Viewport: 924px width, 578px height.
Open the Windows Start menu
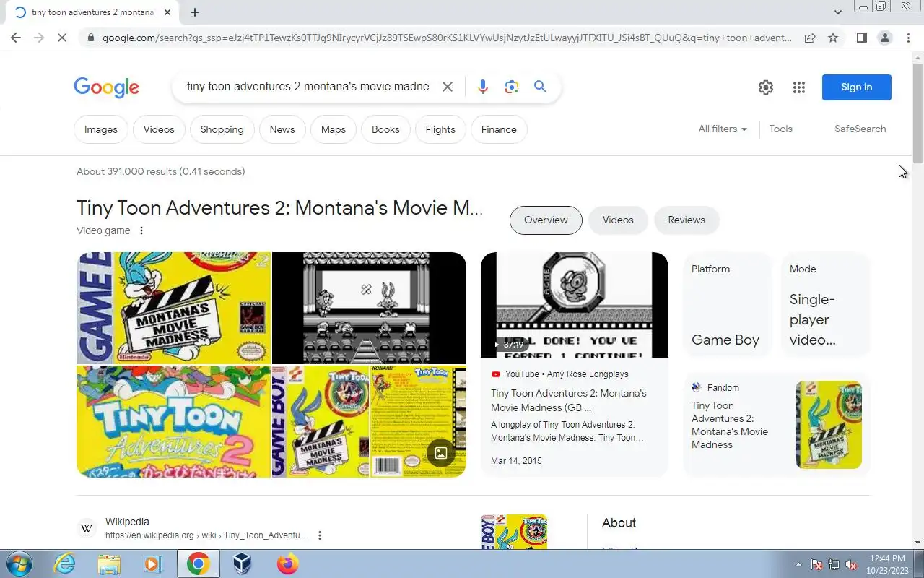[19, 564]
